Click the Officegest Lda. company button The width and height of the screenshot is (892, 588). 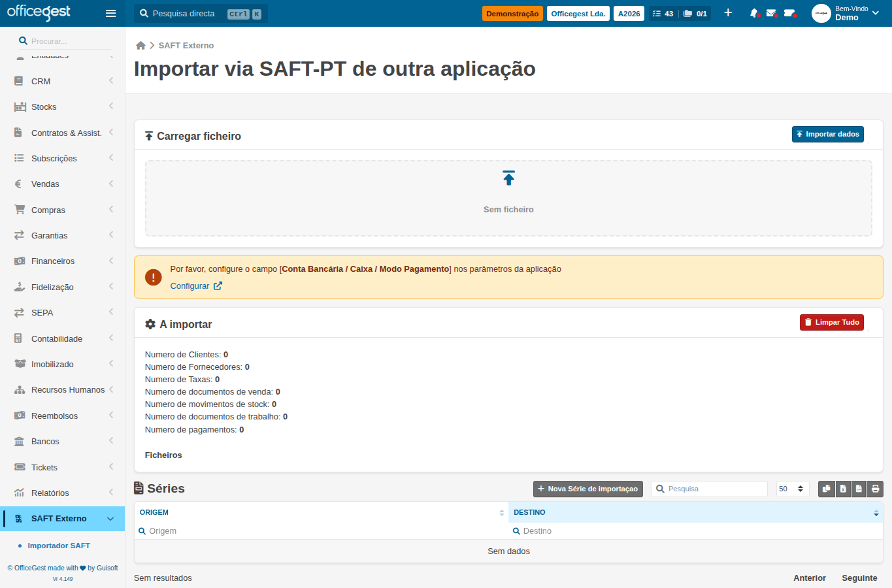coord(578,13)
